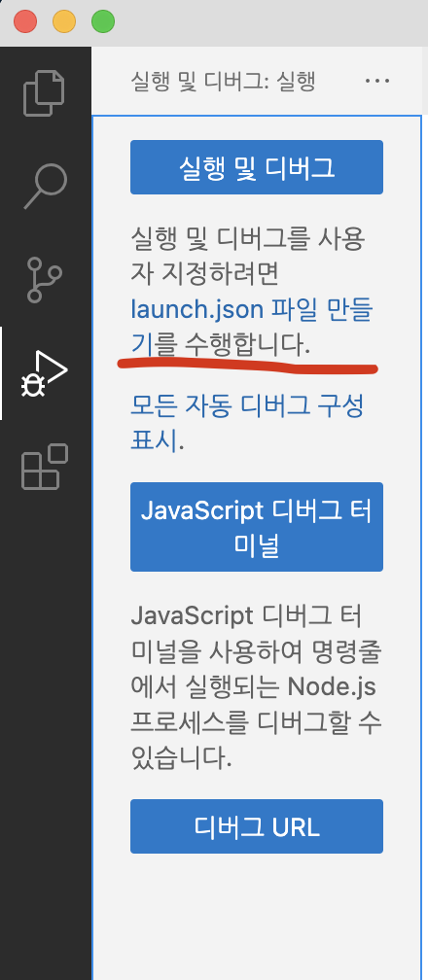Click the red close window button

(25, 22)
